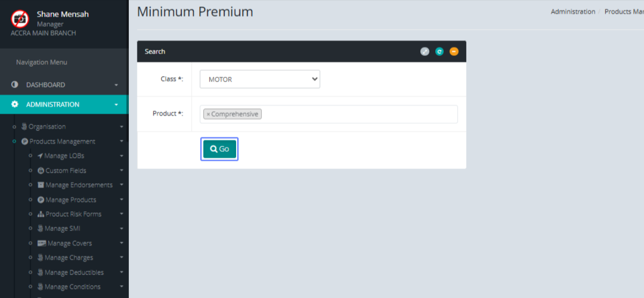Expand the Search panel to fullscreen
Image resolution: width=644 pixels, height=298 pixels.
coord(425,51)
